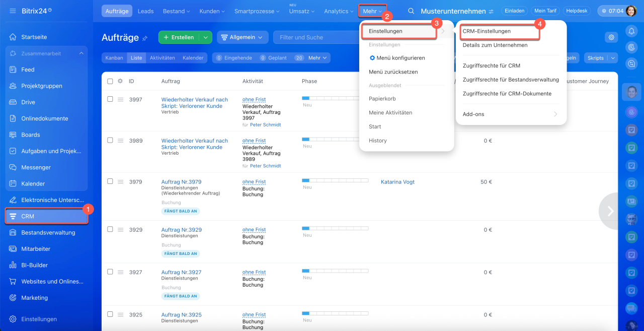Viewport: 644px width, 331px height.
Task: Tick the checkbox for order 3997
Action: click(x=110, y=99)
